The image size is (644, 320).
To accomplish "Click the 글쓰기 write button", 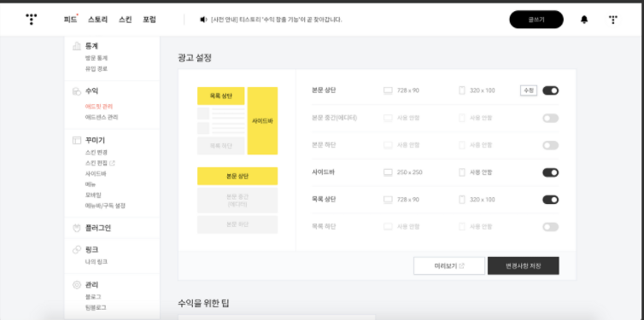I will click(536, 20).
